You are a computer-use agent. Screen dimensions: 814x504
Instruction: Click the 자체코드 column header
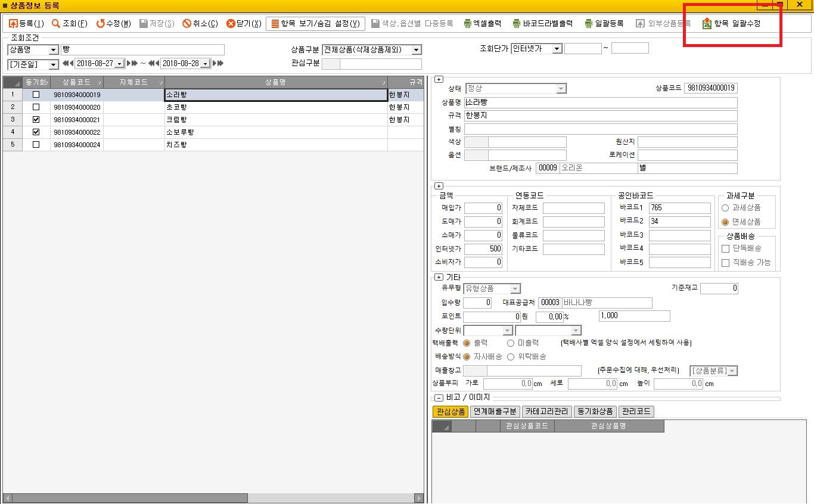click(x=134, y=82)
